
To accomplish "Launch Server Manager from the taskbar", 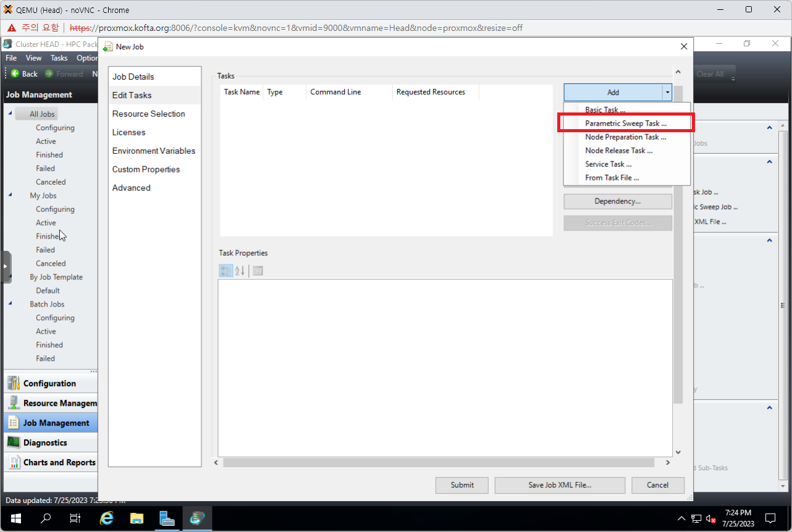I will (167, 518).
